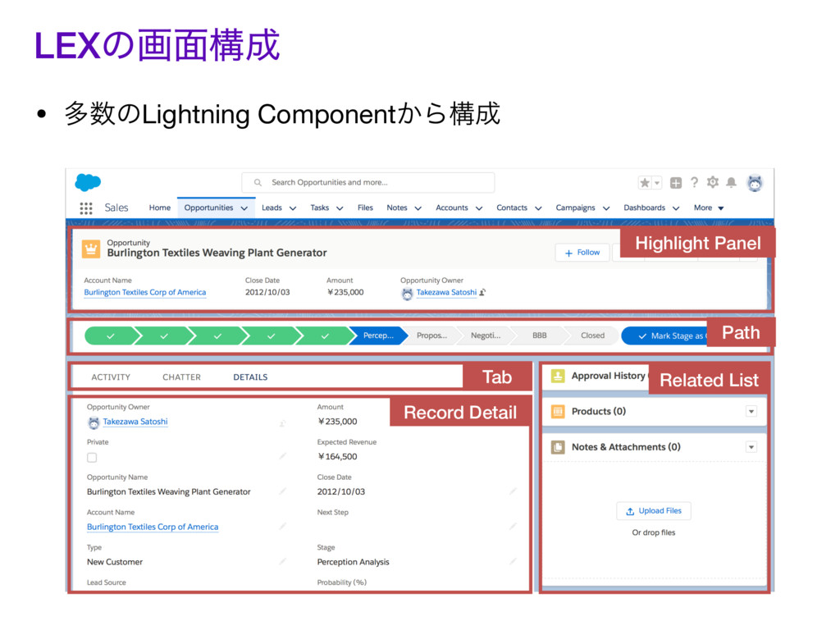Open the More navigation menu
This screenshot has height=630, width=840.
click(708, 208)
